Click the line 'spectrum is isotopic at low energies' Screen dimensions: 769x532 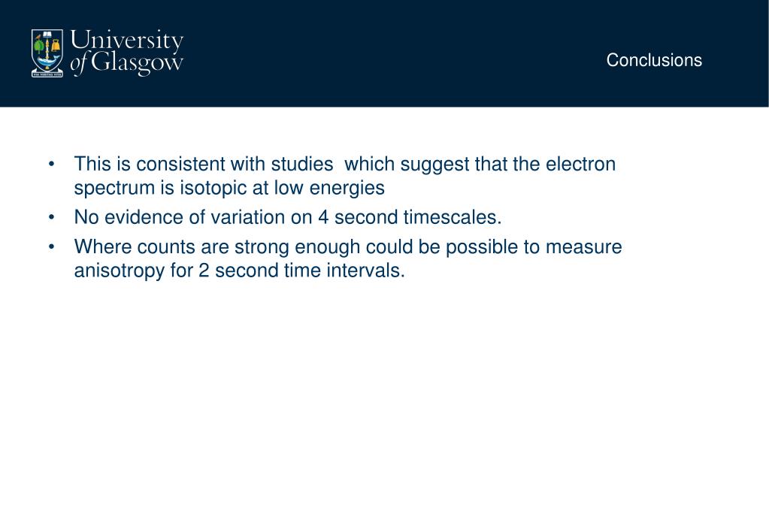coord(229,188)
